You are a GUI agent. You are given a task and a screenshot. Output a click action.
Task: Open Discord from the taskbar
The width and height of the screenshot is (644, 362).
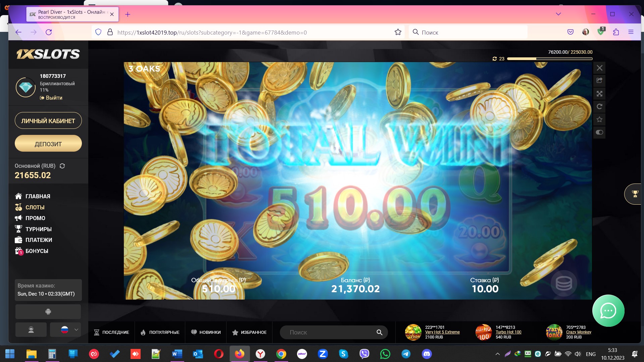[x=427, y=354]
